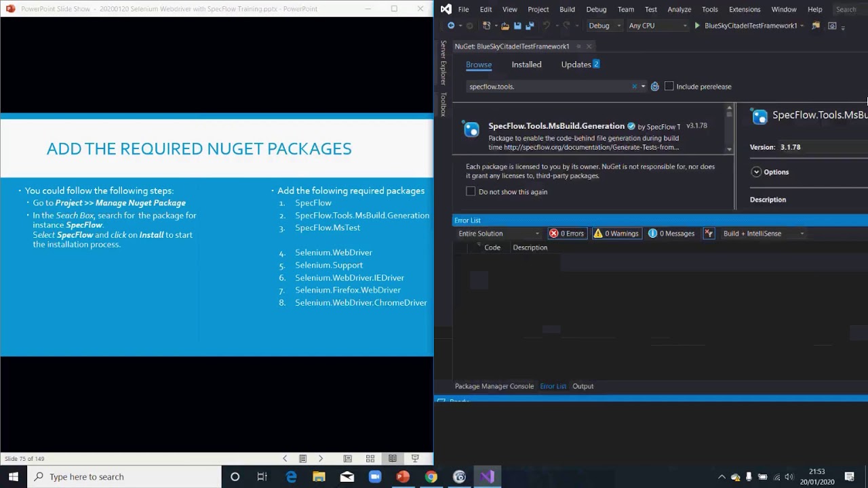Select NuGet Browse tab
This screenshot has height=488, width=868.
point(479,64)
